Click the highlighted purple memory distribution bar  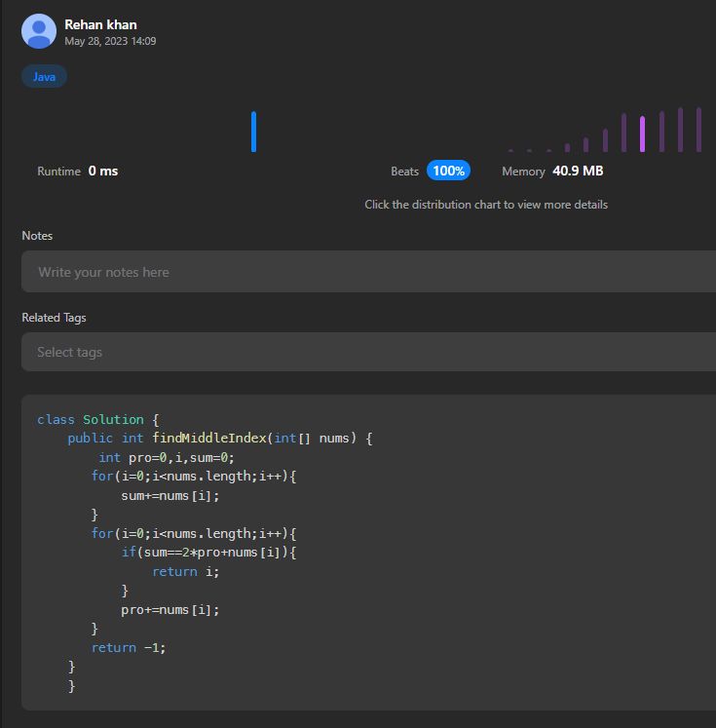(x=642, y=134)
